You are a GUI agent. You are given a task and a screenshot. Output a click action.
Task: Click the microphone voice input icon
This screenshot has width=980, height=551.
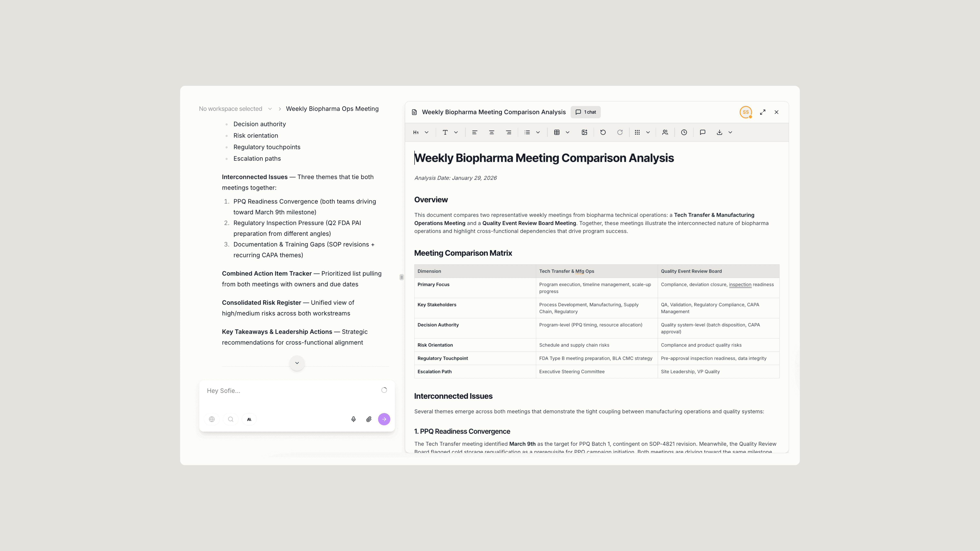tap(353, 419)
